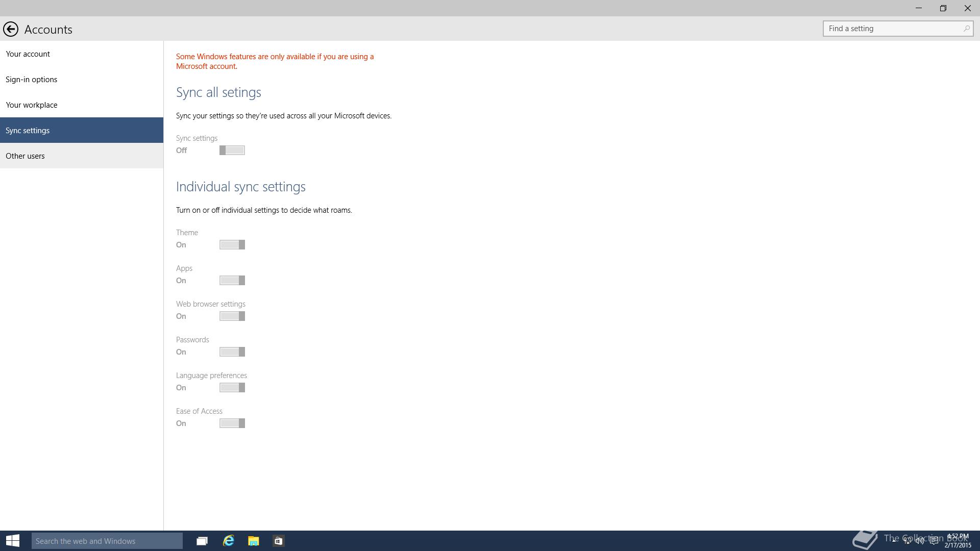Open the taskbar clock and date
The width and height of the screenshot is (980, 551).
coord(958,541)
